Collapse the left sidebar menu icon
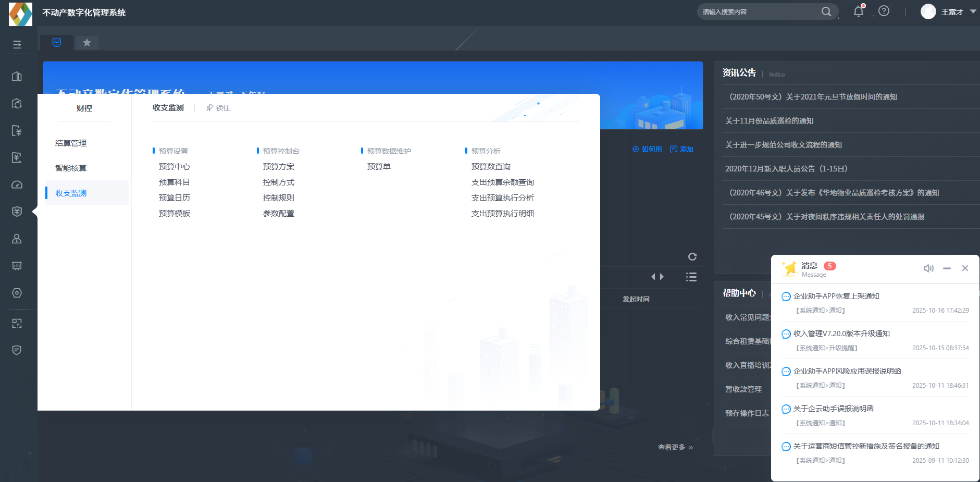Image resolution: width=980 pixels, height=482 pixels. tap(17, 45)
